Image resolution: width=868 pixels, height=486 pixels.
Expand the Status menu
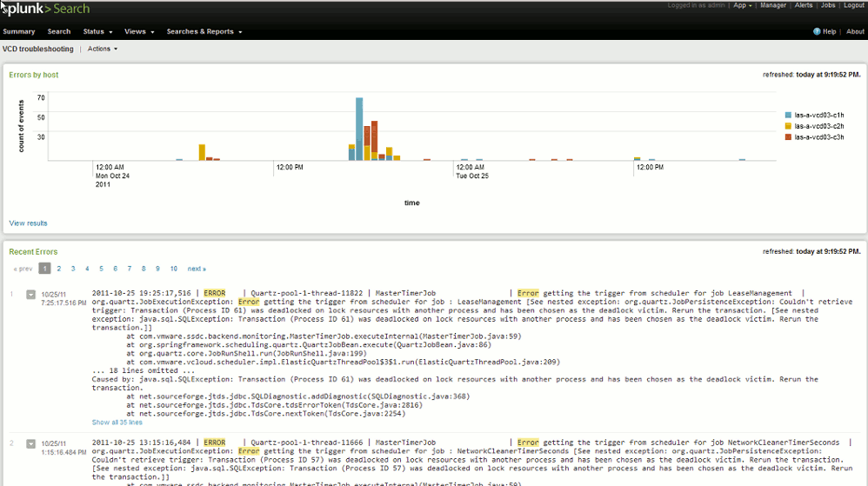tap(96, 31)
